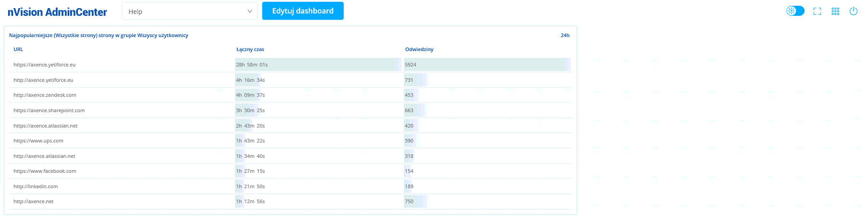The height and width of the screenshot is (216, 868).
Task: Select the https://www.facebook.com entry
Action: point(45,171)
